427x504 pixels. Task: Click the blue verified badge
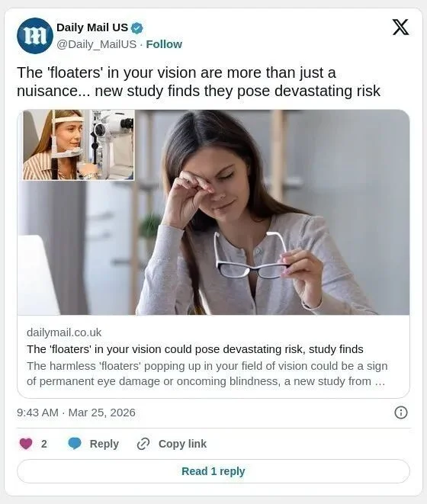pos(137,28)
